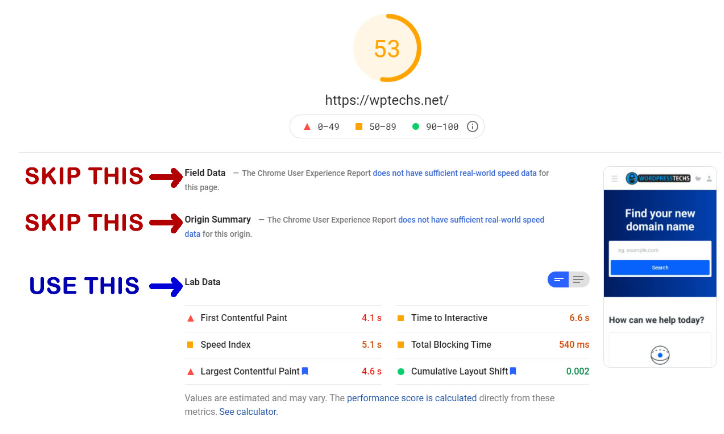Select the Time to Interactive metric row

click(x=493, y=318)
